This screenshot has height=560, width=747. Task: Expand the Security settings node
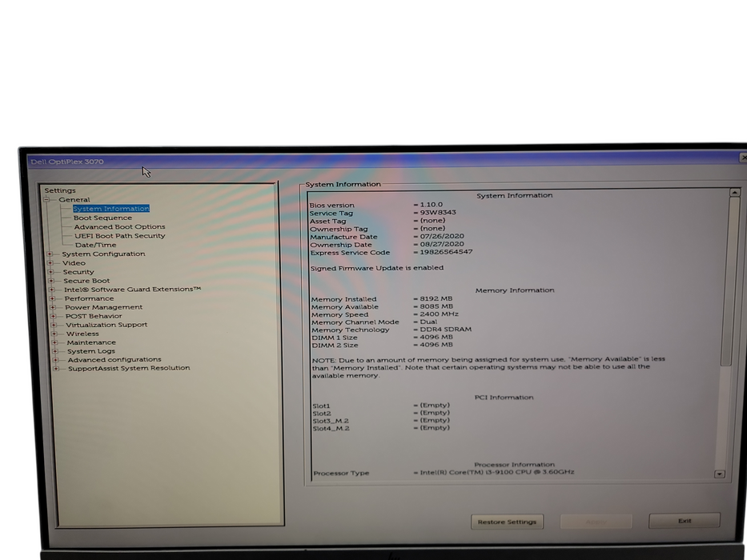50,271
